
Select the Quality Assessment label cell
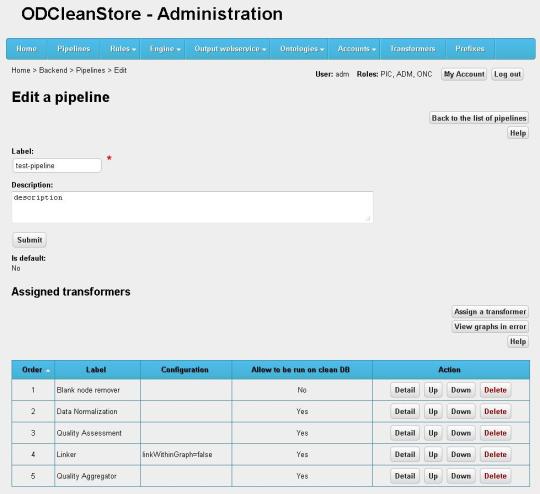97,433
